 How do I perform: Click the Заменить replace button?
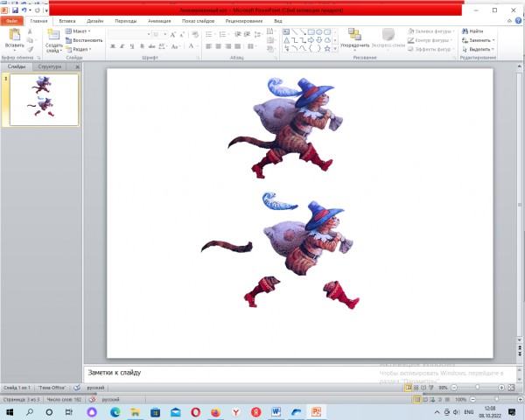coord(478,40)
